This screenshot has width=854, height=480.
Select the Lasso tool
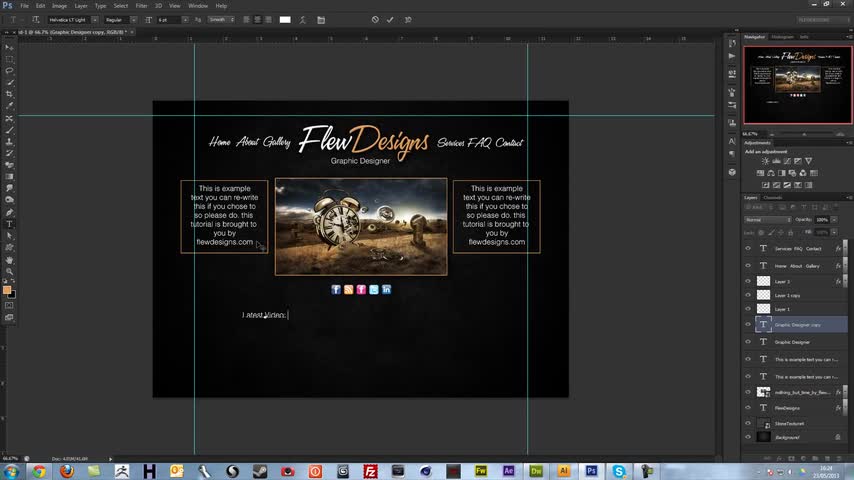tap(10, 70)
